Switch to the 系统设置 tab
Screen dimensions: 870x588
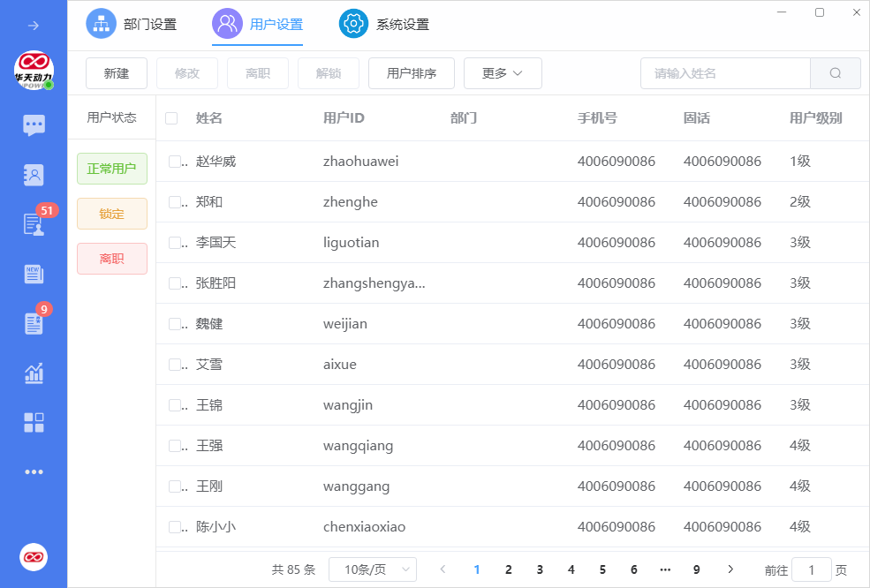[385, 24]
